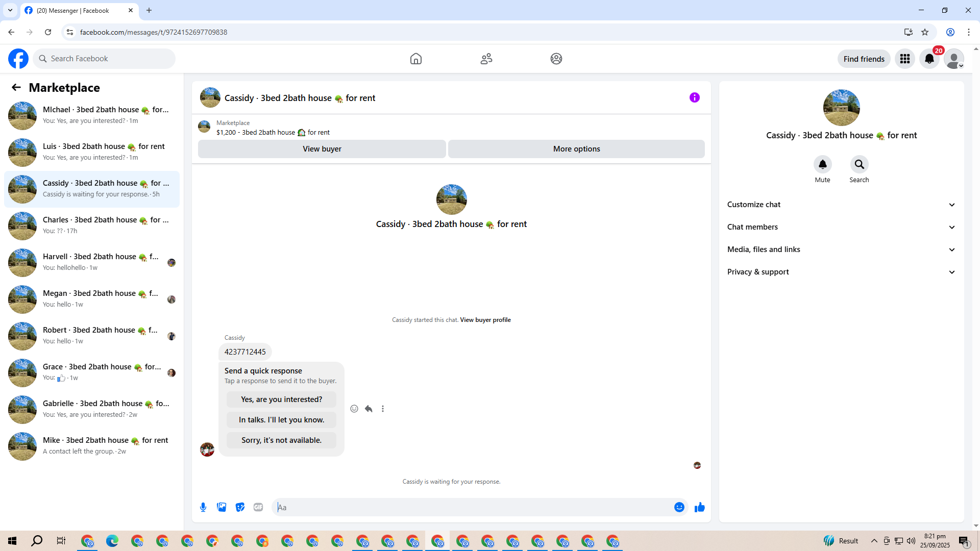Click the View buyer button
The width and height of the screenshot is (980, 551).
point(322,149)
